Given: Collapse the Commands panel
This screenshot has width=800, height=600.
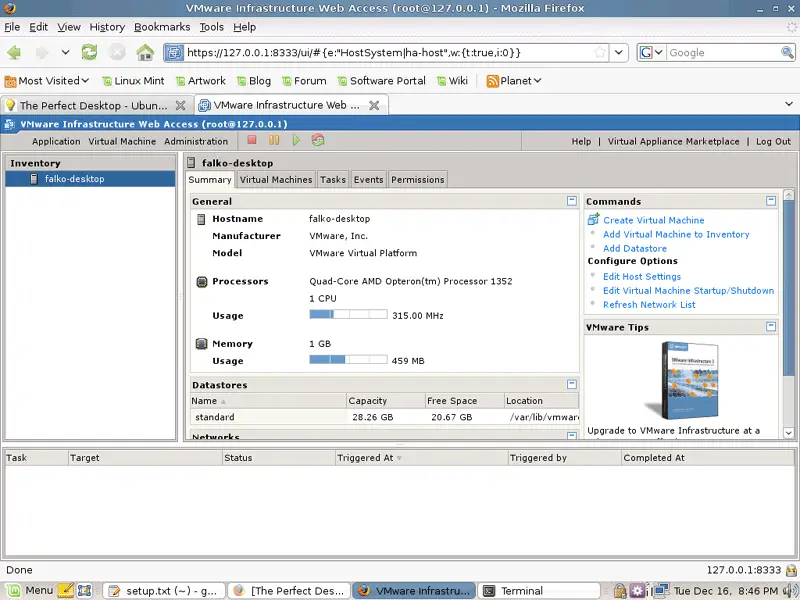Looking at the screenshot, I should click(771, 201).
